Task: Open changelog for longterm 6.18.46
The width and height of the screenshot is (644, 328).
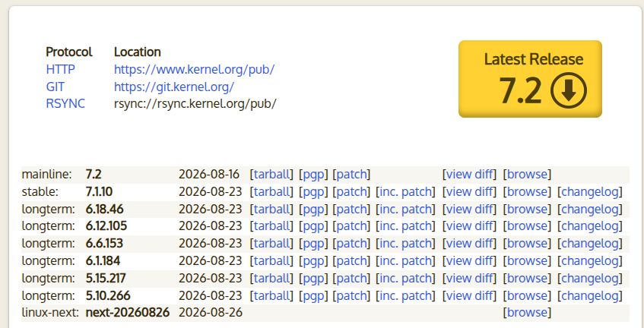Action: tap(590, 209)
